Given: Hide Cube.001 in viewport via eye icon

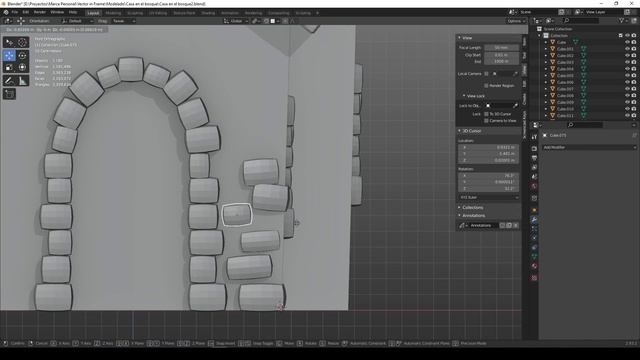Looking at the screenshot, I should click(x=627, y=49).
